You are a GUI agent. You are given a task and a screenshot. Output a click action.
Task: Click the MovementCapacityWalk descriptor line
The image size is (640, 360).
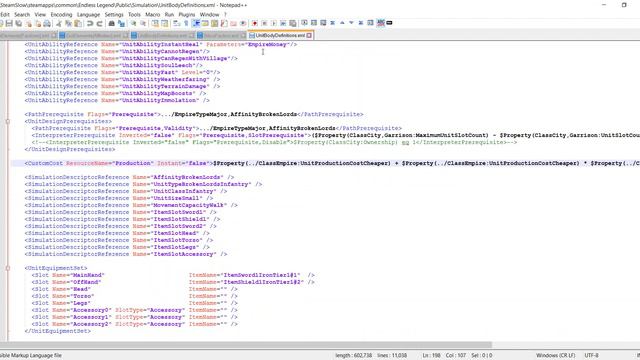pyautogui.click(x=131, y=205)
